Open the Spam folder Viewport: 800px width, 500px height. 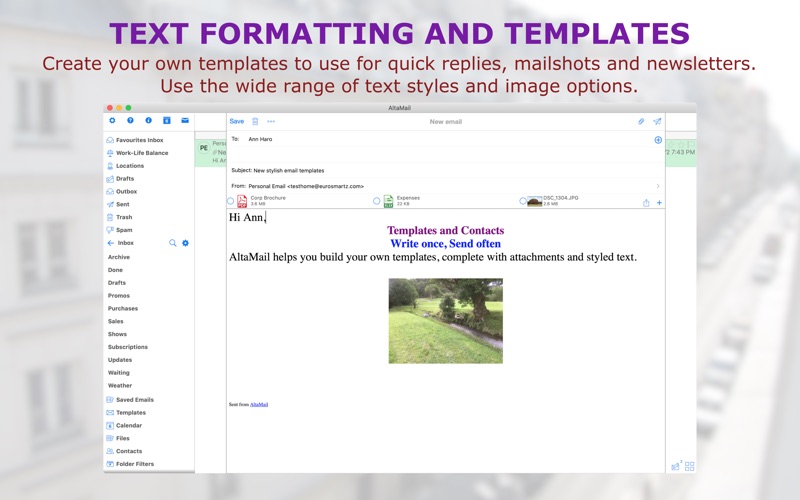pos(124,230)
